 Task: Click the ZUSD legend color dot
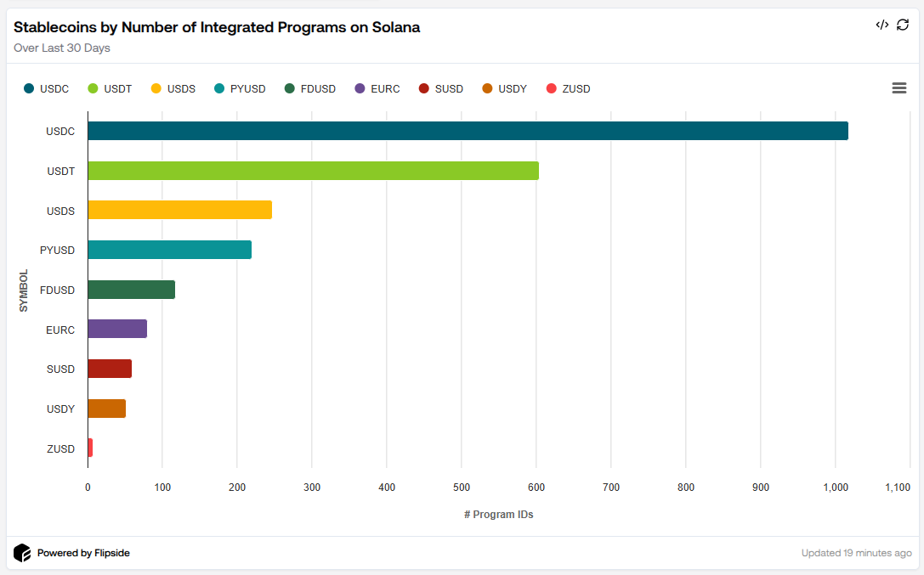click(550, 88)
